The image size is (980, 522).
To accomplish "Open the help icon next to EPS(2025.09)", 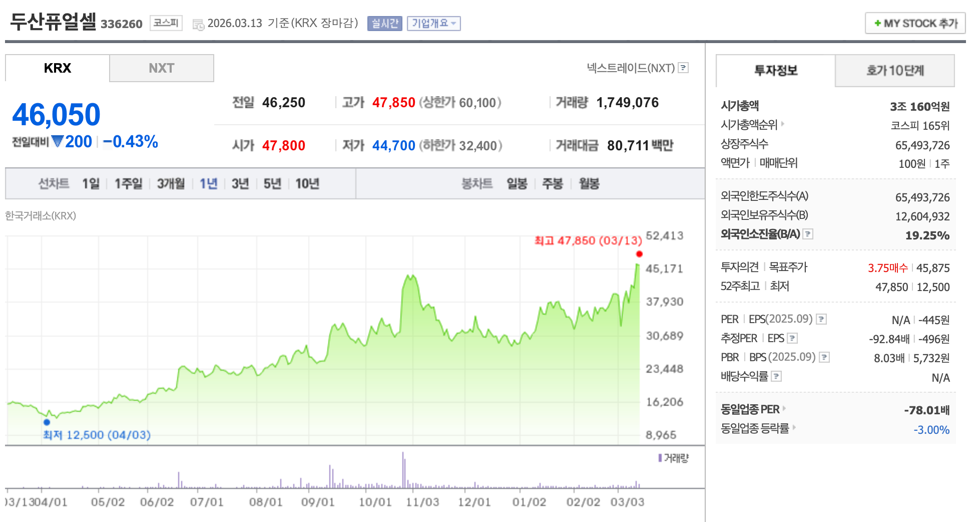I will click(821, 319).
